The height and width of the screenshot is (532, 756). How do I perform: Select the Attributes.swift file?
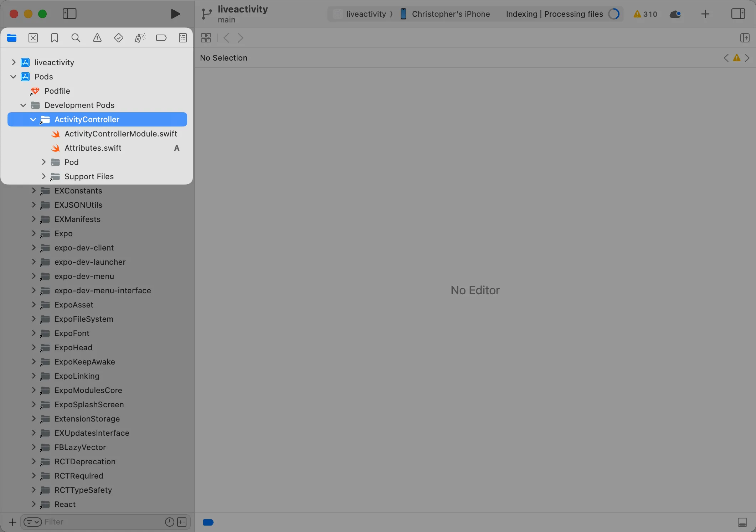pos(93,148)
